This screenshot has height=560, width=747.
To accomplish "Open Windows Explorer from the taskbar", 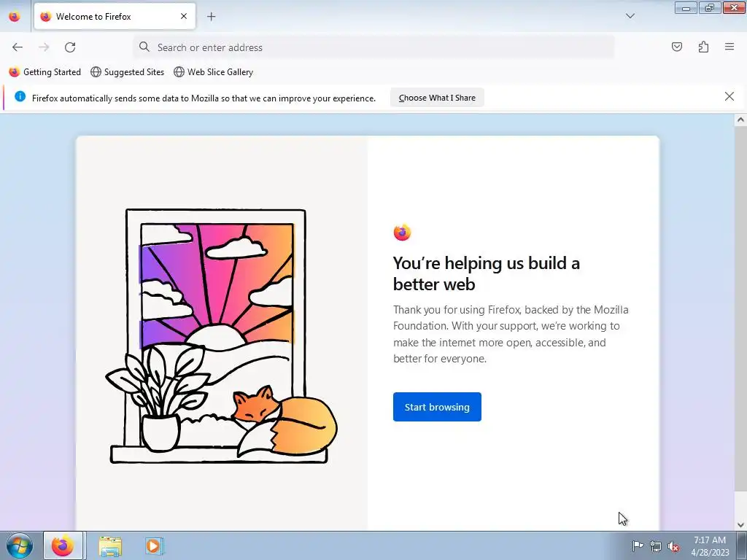I will click(x=110, y=545).
